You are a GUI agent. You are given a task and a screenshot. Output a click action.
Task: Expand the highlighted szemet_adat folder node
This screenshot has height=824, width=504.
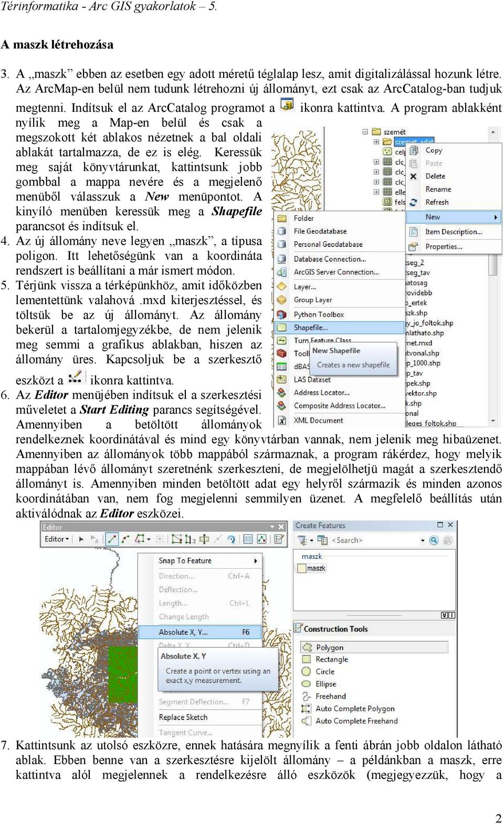[x=376, y=142]
